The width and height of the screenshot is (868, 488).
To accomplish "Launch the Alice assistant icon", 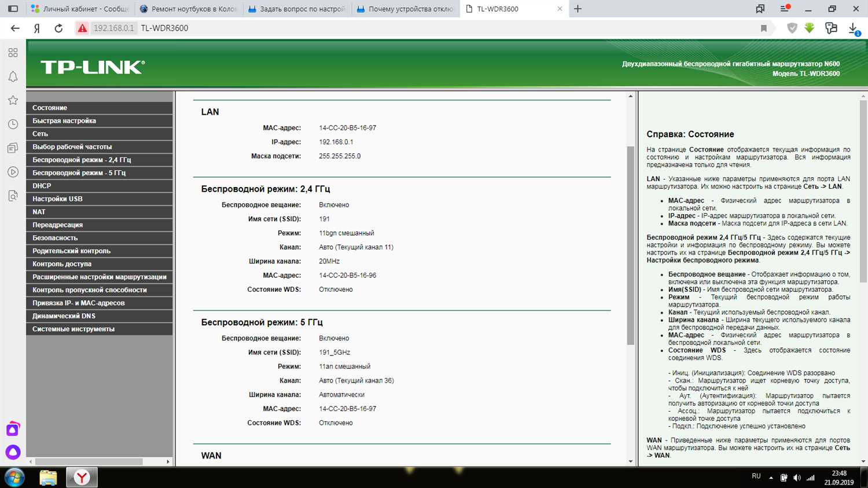I will pos(13,452).
